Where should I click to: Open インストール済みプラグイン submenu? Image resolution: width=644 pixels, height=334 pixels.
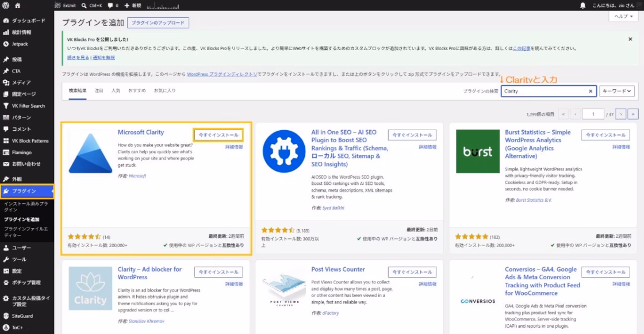point(25,206)
